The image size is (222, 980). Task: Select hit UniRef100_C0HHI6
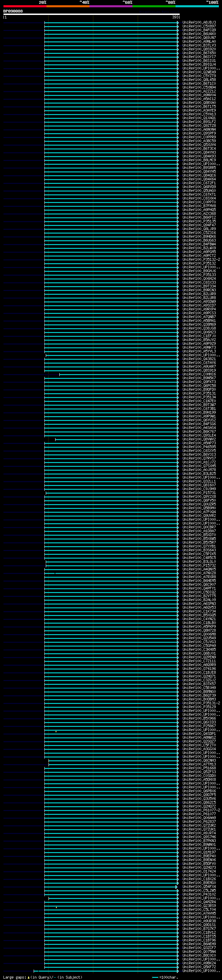199,374
